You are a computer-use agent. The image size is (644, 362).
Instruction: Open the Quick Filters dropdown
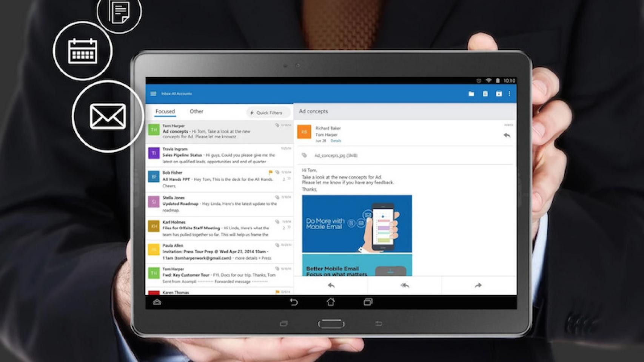click(x=267, y=112)
